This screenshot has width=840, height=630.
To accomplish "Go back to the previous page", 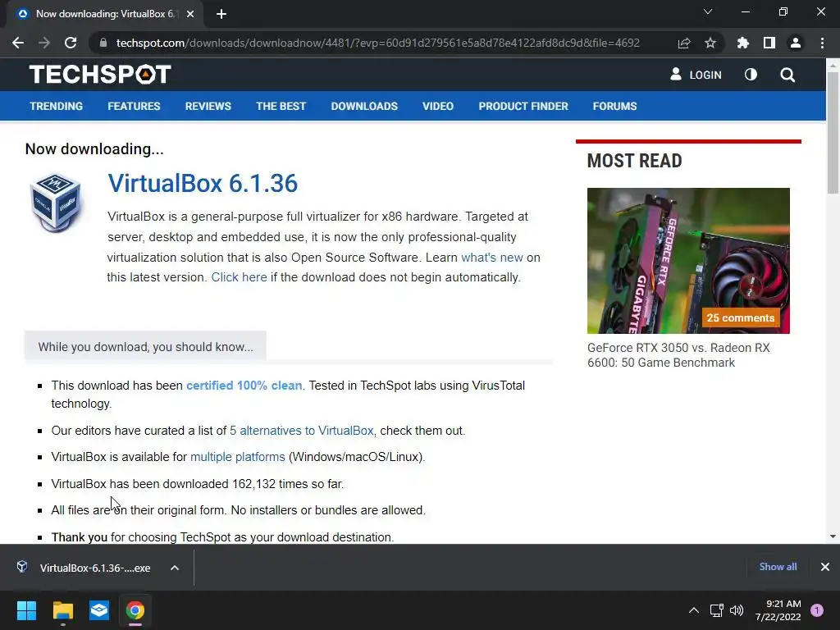I will [x=18, y=43].
